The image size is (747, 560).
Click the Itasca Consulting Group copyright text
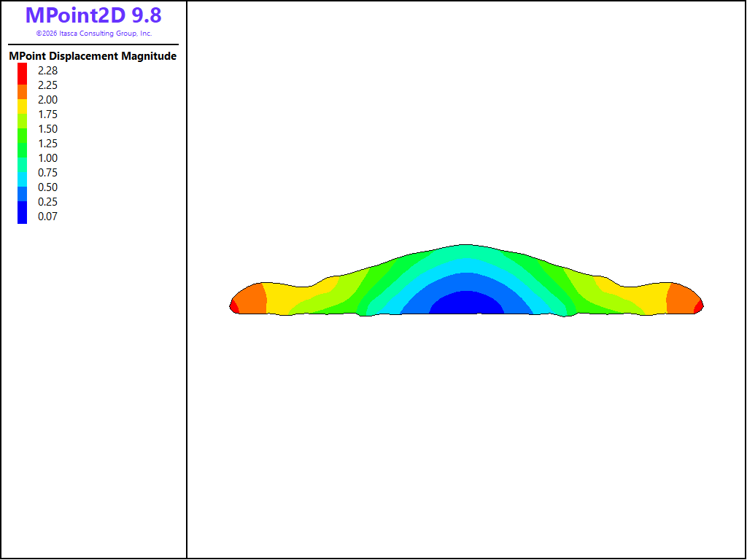point(94,34)
